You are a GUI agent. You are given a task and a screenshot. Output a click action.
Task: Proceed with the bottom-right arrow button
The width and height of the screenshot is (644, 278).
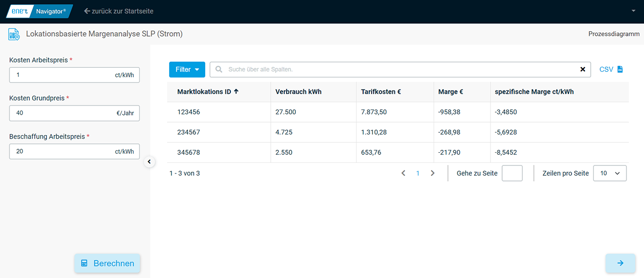(620, 263)
